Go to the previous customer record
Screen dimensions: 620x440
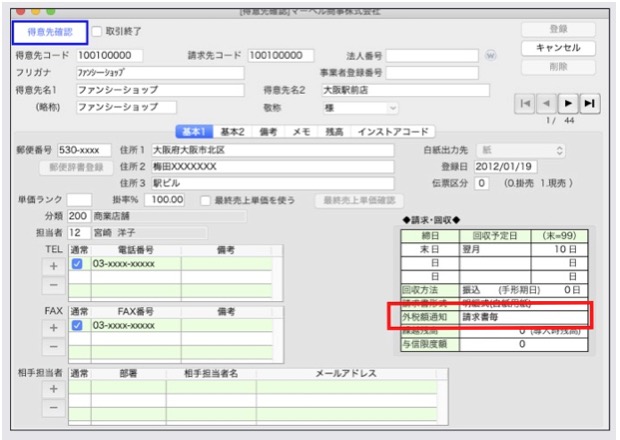pos(546,103)
